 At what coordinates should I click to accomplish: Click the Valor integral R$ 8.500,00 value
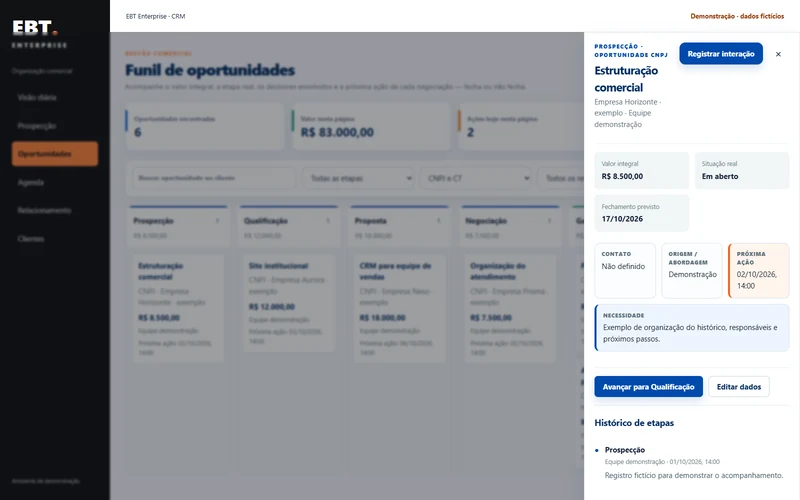click(622, 176)
